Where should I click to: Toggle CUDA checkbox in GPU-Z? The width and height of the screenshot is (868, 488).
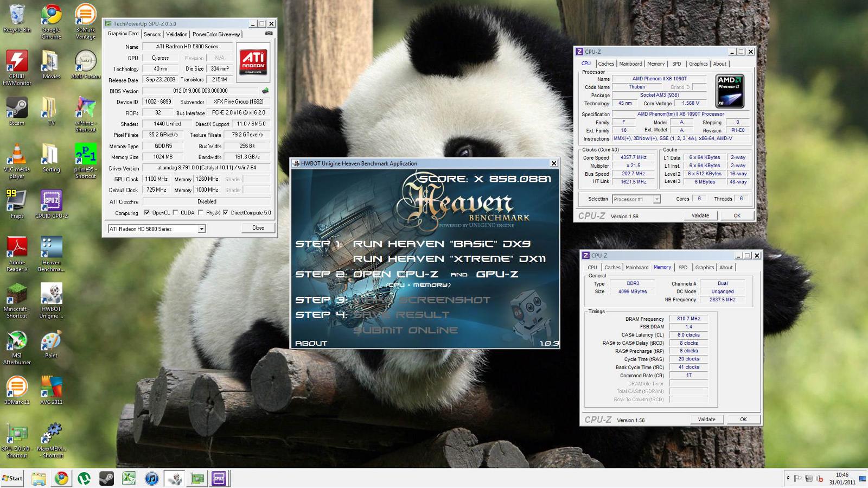tap(175, 213)
